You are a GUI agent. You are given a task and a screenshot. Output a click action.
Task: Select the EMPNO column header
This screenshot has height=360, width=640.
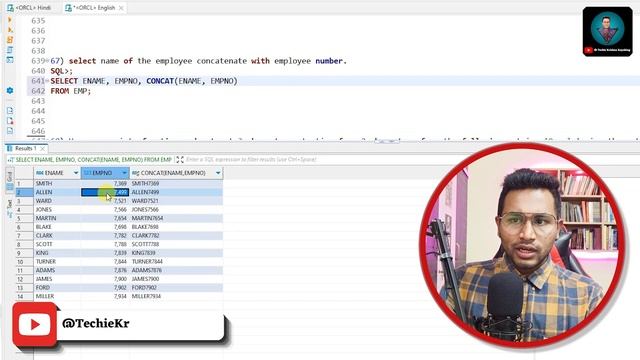(x=105, y=173)
